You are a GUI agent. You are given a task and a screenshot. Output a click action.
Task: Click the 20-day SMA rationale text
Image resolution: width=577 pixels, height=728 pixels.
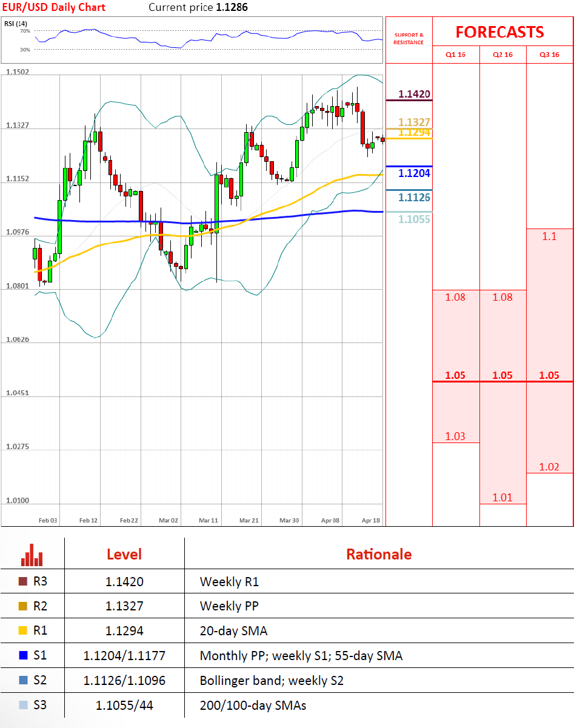pyautogui.click(x=233, y=631)
